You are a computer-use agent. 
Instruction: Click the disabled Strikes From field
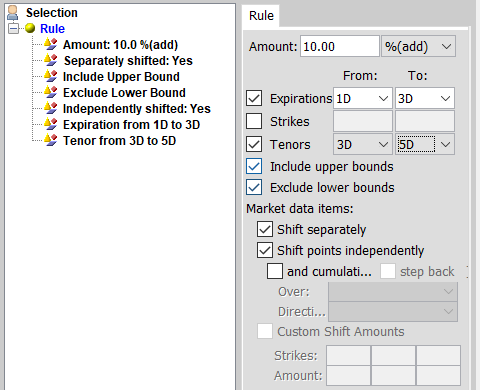click(x=363, y=121)
